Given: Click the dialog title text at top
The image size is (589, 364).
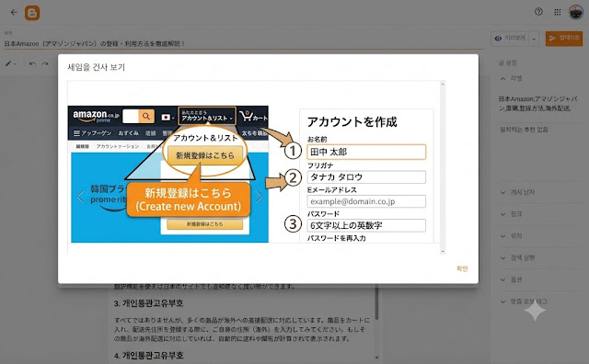Looking at the screenshot, I should pyautogui.click(x=96, y=67).
